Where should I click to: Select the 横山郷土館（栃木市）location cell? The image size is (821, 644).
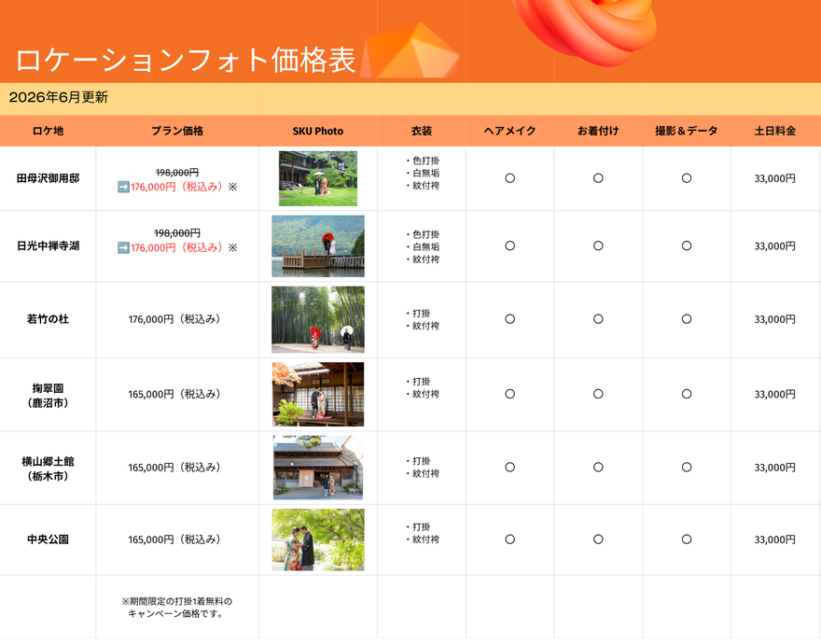point(49,469)
